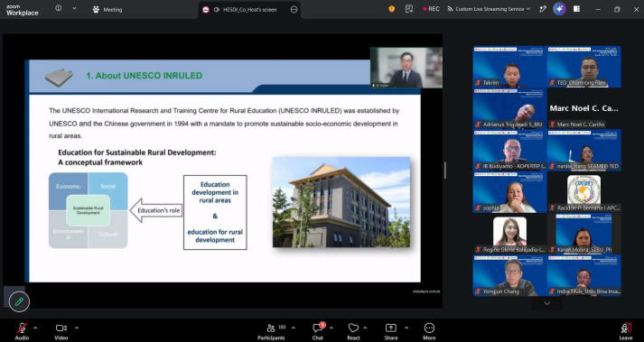
Task: Select Karen Molina_SLSU_Ph video tile
Action: pyautogui.click(x=584, y=235)
